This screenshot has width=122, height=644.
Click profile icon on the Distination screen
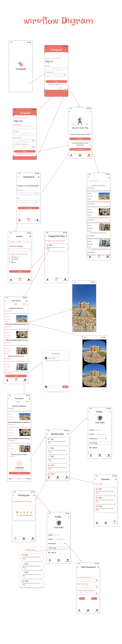click(39, 177)
